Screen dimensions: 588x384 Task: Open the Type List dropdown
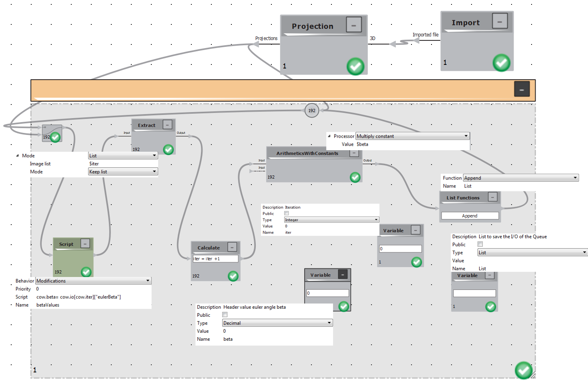click(x=532, y=252)
